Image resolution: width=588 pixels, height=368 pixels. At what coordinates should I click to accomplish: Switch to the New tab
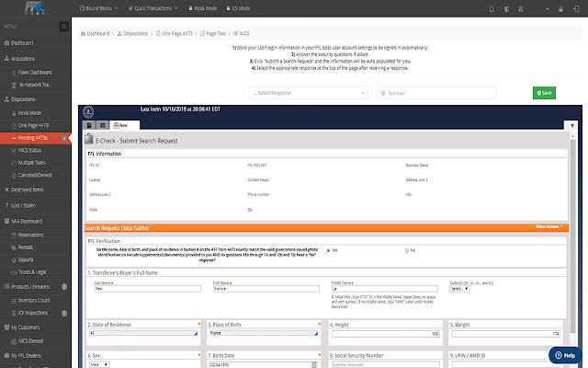click(x=125, y=125)
